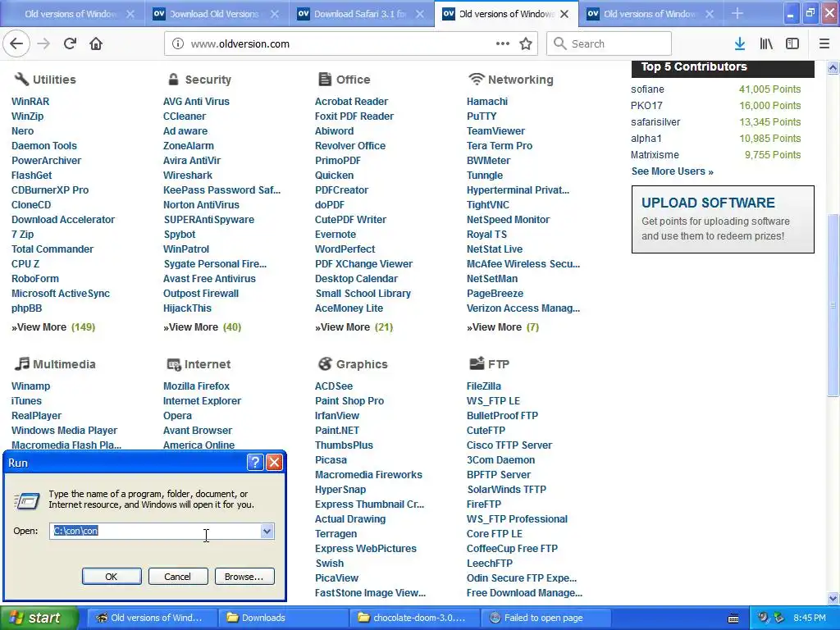The image size is (840, 630).
Task: Open the FileZilla link
Action: coord(484,386)
